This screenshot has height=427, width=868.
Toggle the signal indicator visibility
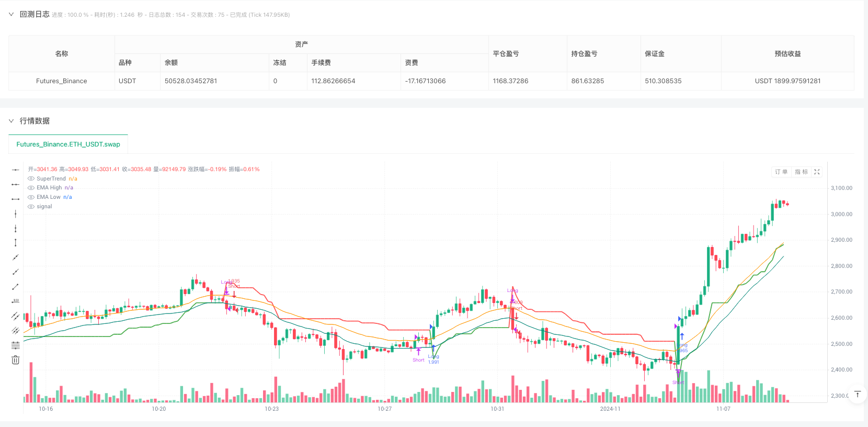click(x=31, y=207)
